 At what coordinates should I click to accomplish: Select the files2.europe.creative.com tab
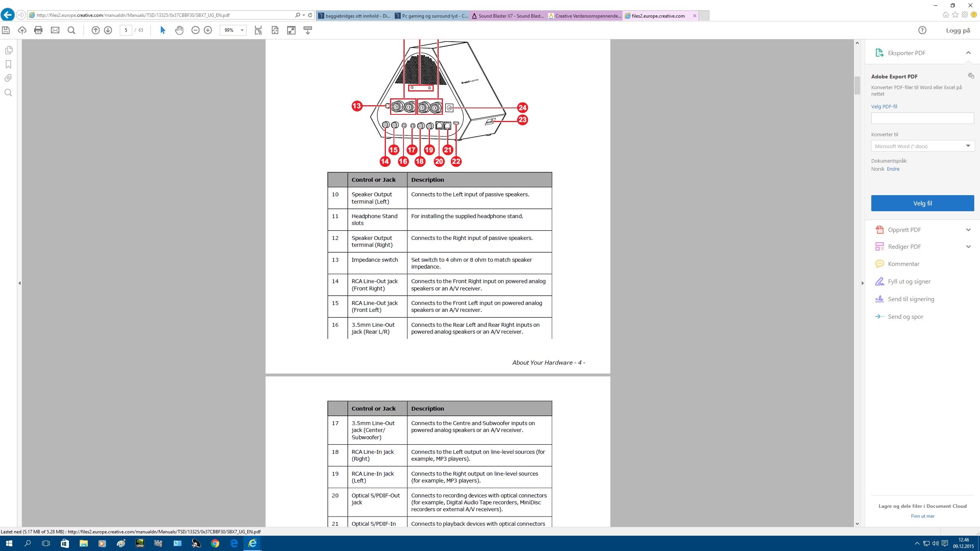coord(658,16)
